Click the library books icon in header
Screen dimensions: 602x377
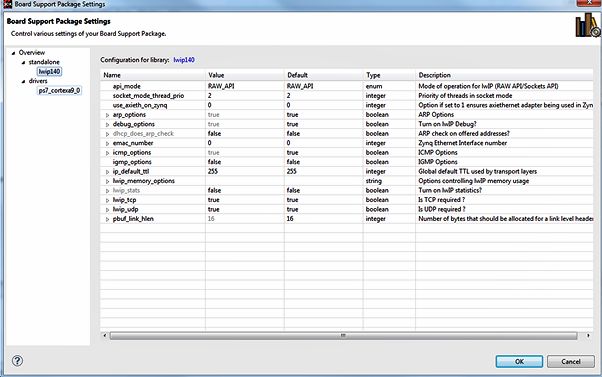tap(587, 25)
